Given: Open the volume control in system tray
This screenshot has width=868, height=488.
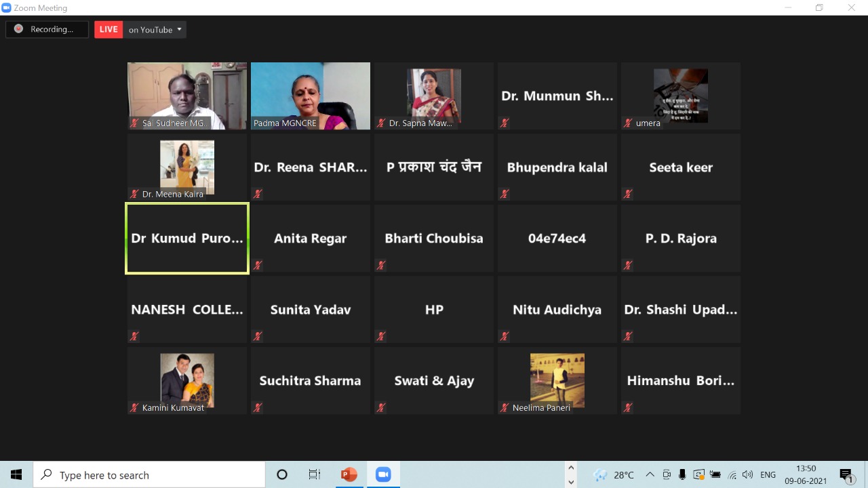Looking at the screenshot, I should point(747,474).
